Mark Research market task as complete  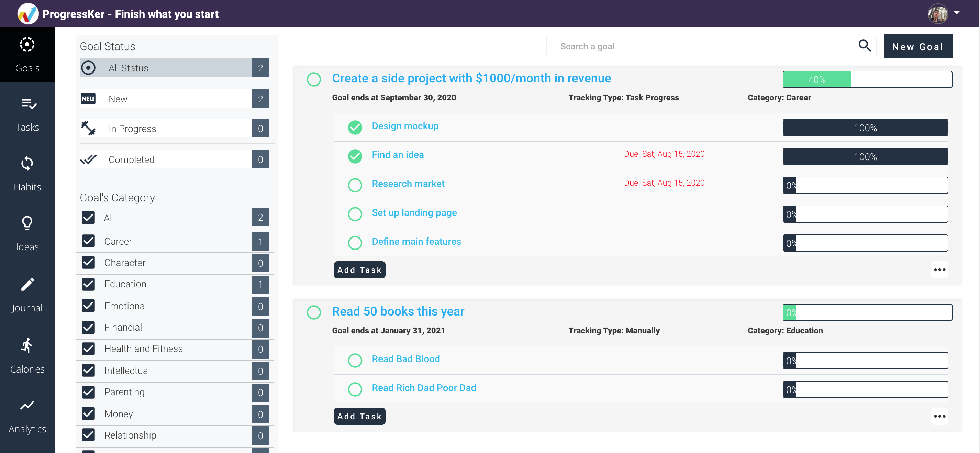click(355, 185)
